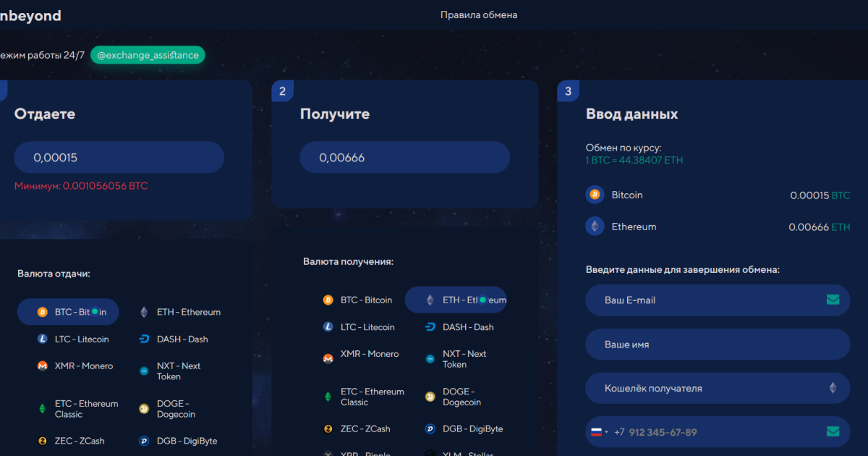This screenshot has height=456, width=868.
Task: Choose LTC - Litecoin as receive currency
Action: coord(359,327)
